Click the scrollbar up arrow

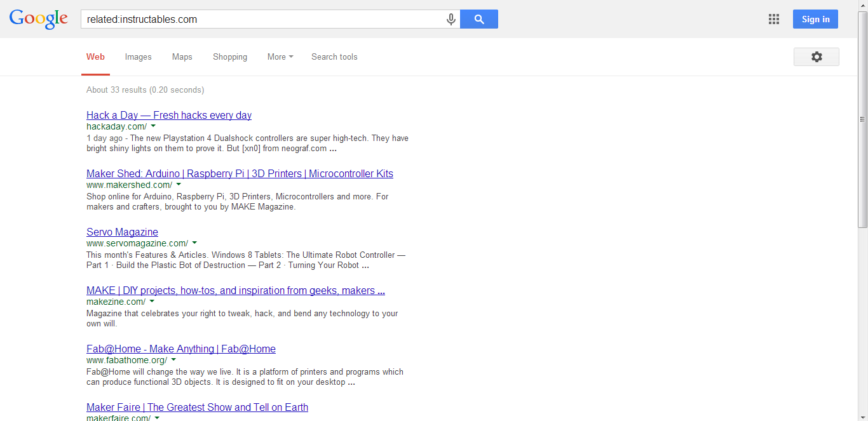point(862,5)
